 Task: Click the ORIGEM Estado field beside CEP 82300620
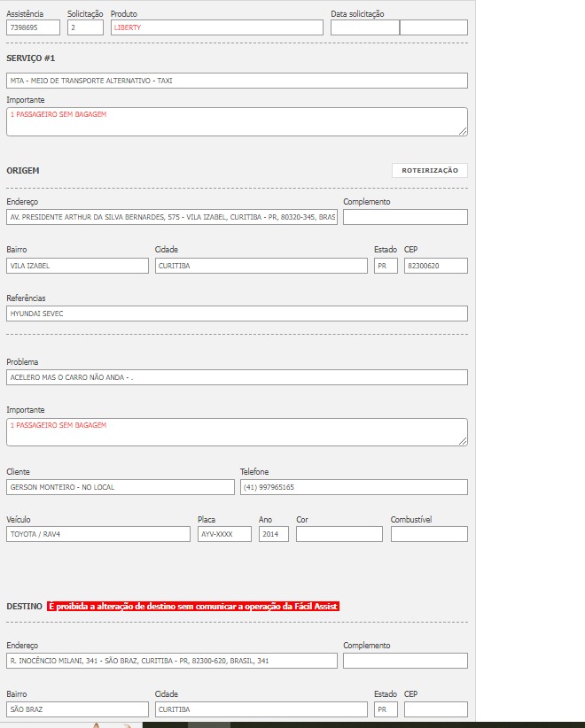coord(386,266)
